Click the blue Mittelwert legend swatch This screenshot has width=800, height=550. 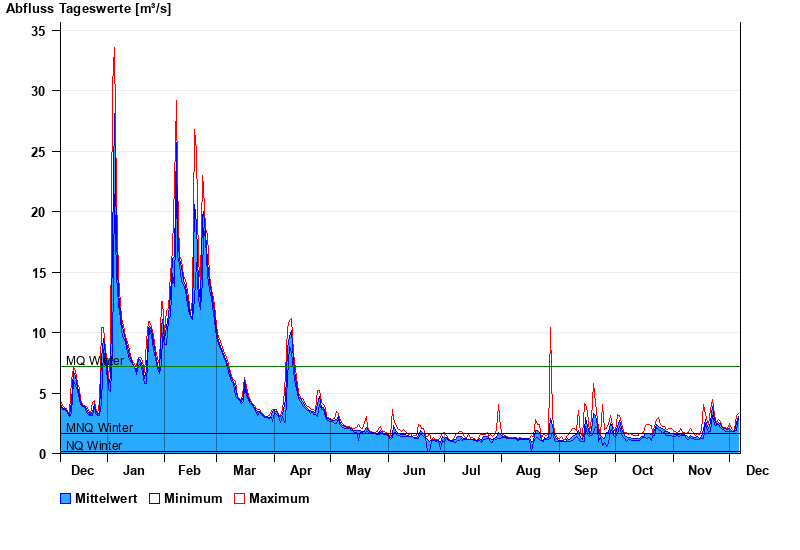(x=66, y=498)
